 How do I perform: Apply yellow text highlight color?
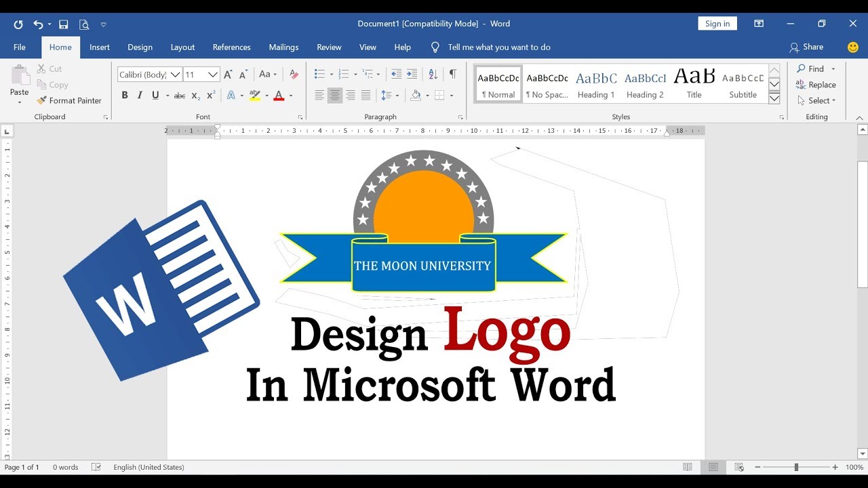point(255,96)
